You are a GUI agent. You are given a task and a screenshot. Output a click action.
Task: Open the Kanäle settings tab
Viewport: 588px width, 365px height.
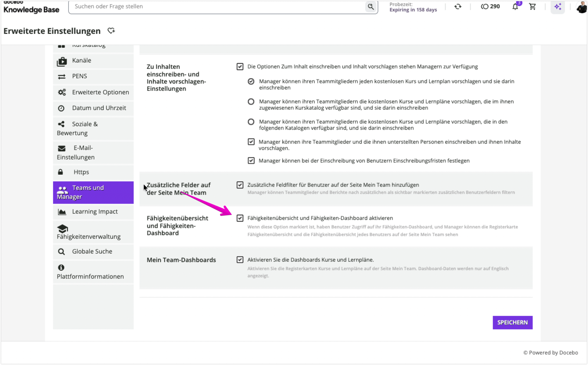[x=93, y=61]
